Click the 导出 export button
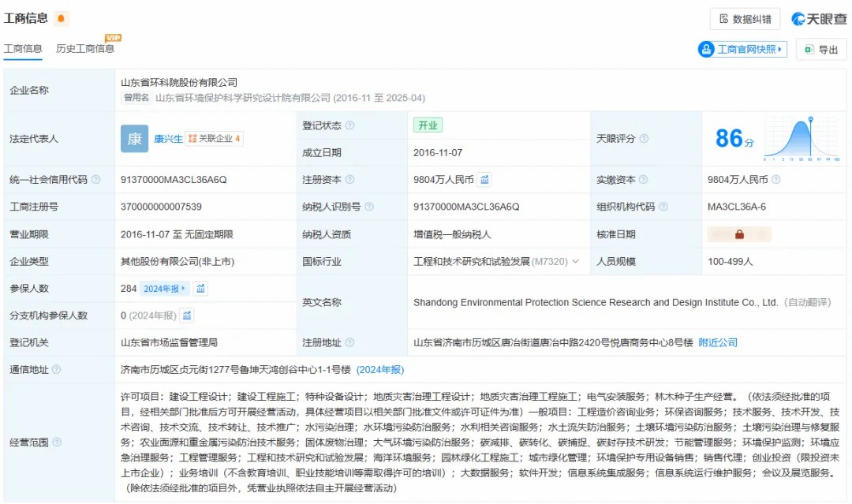852x504 pixels. 821,50
